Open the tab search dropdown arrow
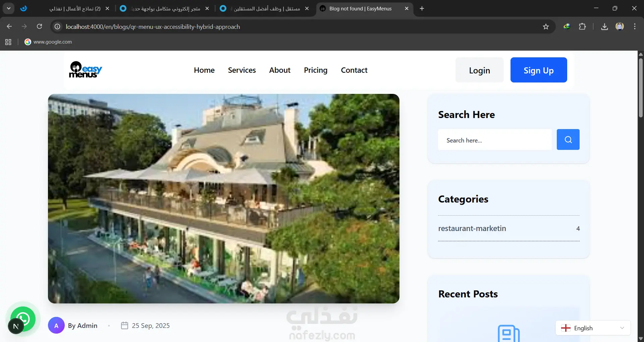 tap(9, 8)
